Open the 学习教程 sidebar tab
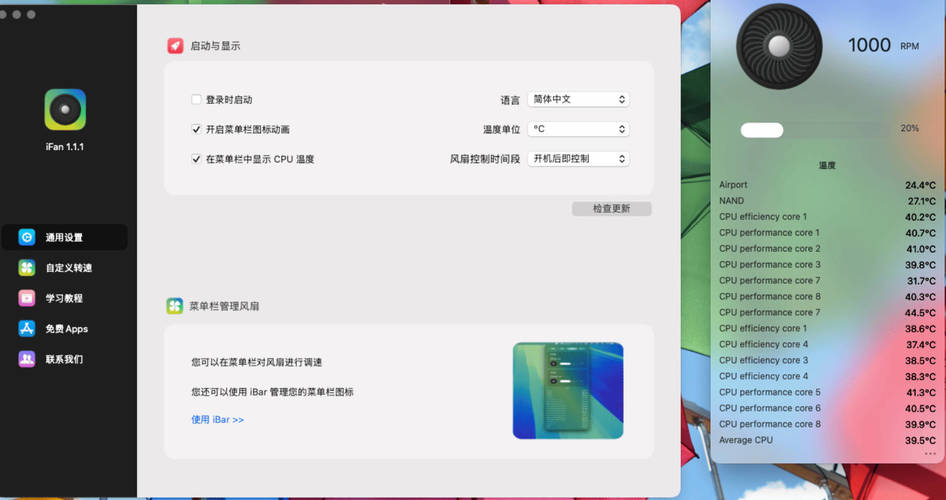 point(64,298)
